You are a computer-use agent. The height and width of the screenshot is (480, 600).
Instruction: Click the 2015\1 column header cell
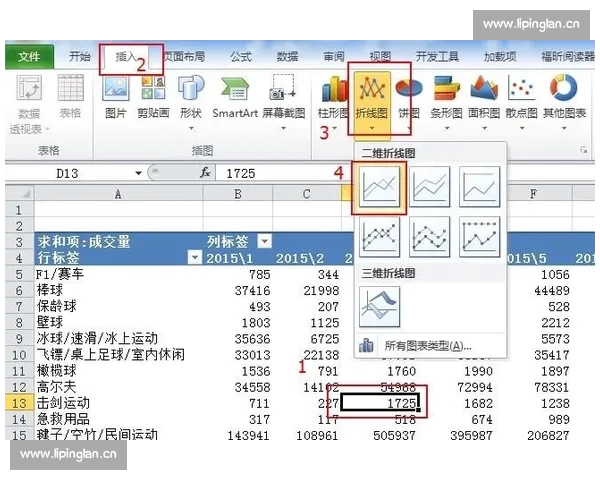(238, 258)
